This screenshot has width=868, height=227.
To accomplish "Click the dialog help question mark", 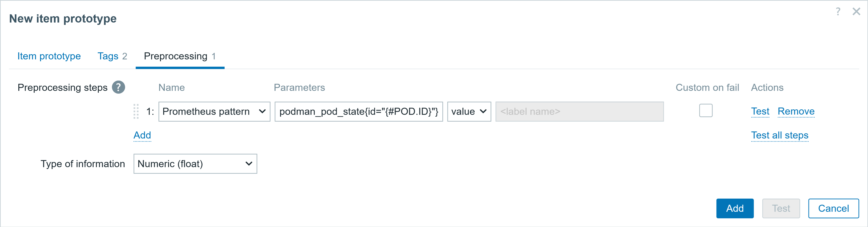I will 838,12.
